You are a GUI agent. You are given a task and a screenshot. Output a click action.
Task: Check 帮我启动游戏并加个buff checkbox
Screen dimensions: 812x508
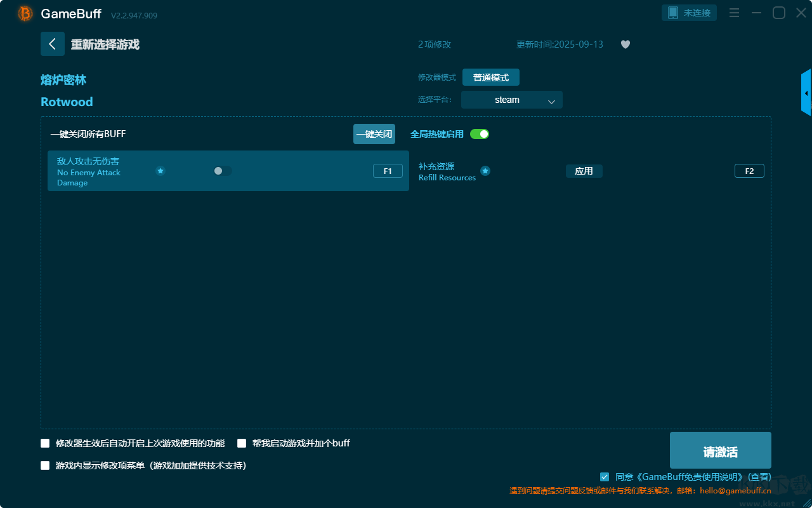click(x=242, y=443)
